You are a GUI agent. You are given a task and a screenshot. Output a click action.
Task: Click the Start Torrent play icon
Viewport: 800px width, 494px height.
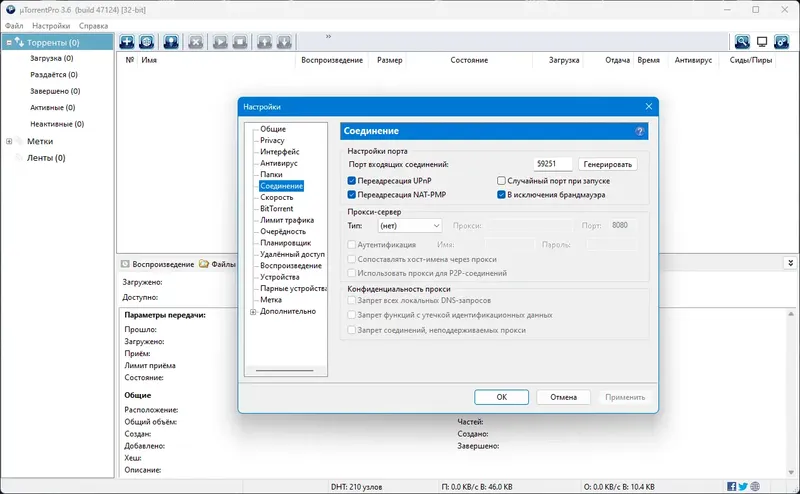point(220,42)
